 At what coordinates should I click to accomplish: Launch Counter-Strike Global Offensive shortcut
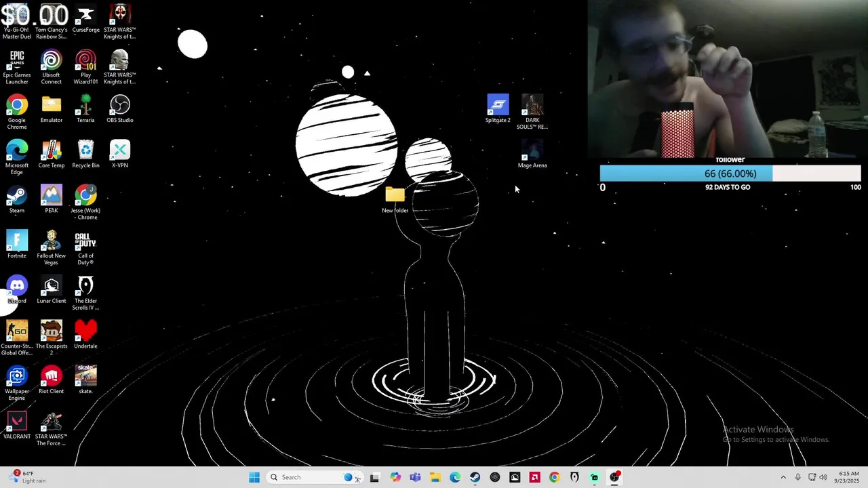17,338
